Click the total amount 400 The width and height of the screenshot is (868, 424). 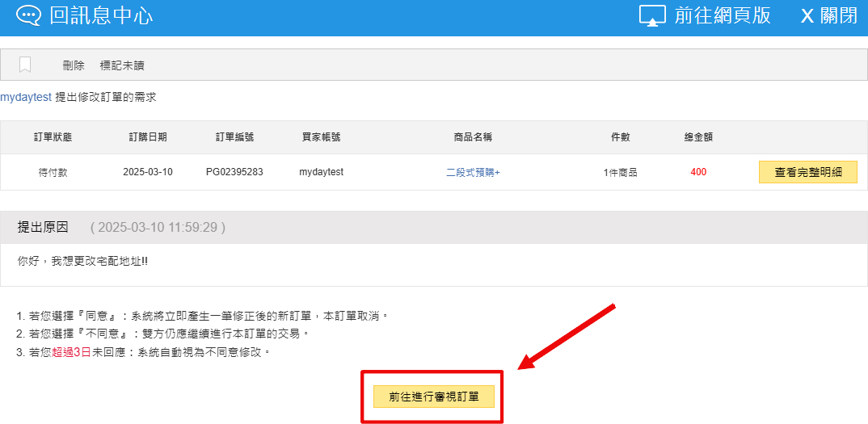[x=698, y=172]
